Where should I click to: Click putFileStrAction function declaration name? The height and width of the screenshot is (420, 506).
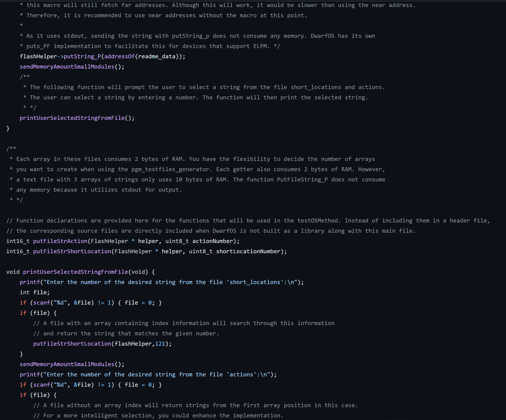pos(60,241)
